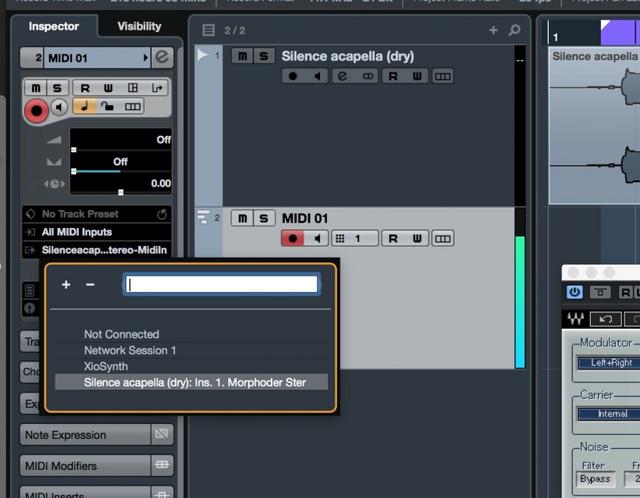Open the No Track Preset selector
Image resolution: width=640 pixels, height=498 pixels.
tap(97, 214)
